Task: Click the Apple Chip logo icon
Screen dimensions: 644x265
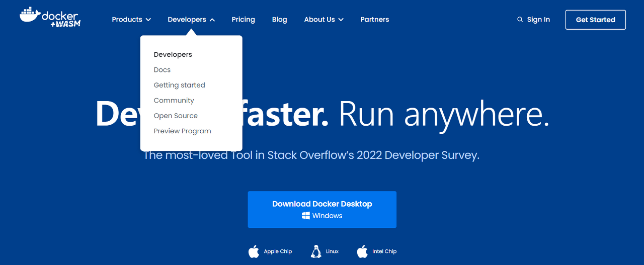Action: pos(254,251)
